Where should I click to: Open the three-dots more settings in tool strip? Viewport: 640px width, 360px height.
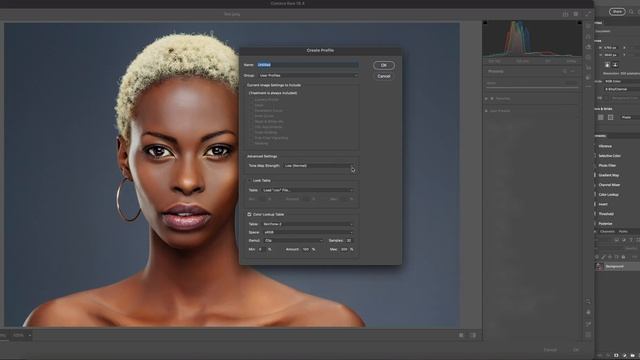point(588,86)
